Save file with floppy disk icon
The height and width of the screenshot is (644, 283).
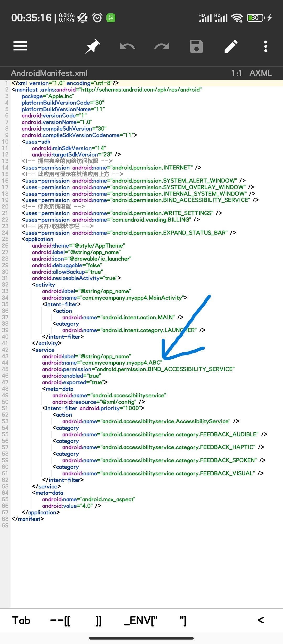click(x=196, y=46)
